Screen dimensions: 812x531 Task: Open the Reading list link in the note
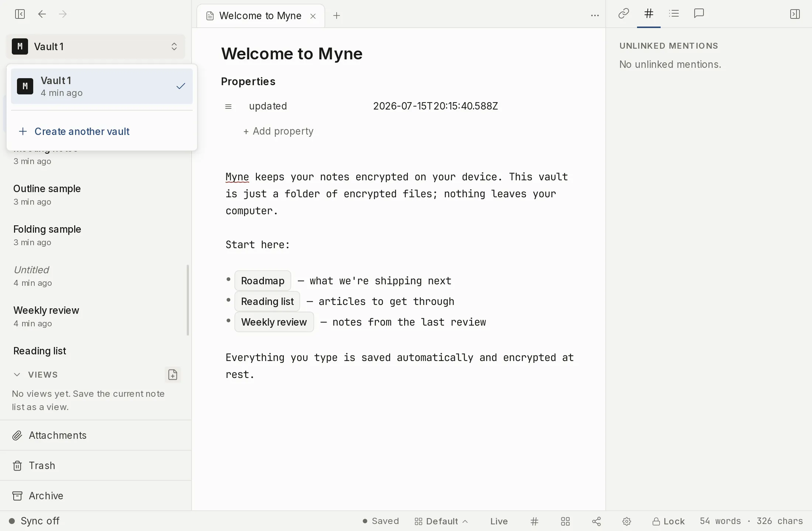coord(267,301)
